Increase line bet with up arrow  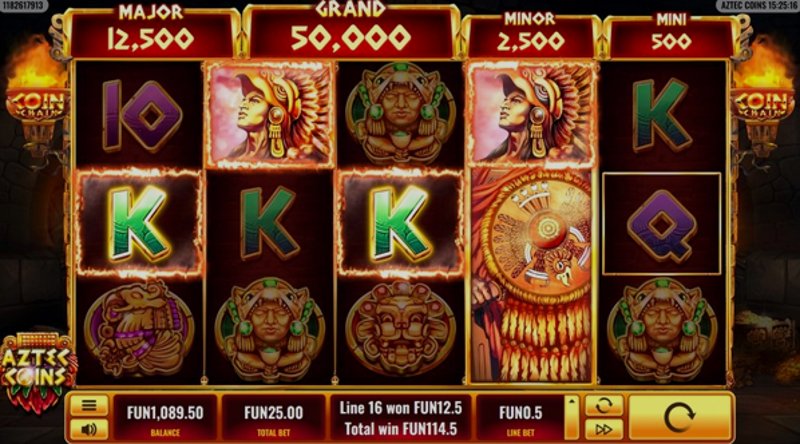(x=571, y=402)
